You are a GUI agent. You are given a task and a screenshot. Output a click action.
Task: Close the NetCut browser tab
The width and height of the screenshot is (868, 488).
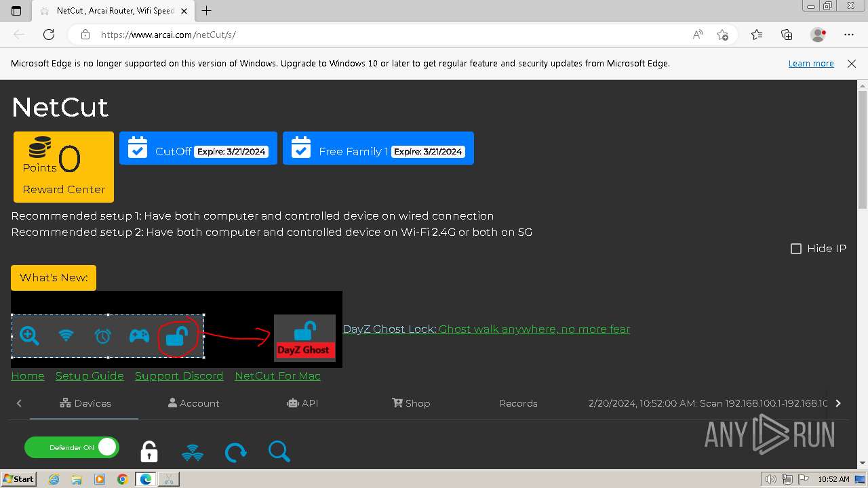pyautogui.click(x=185, y=11)
